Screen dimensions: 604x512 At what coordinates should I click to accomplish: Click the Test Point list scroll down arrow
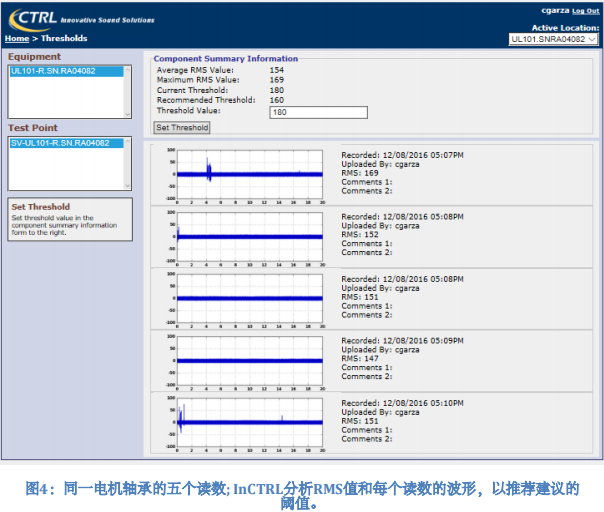coord(127,184)
